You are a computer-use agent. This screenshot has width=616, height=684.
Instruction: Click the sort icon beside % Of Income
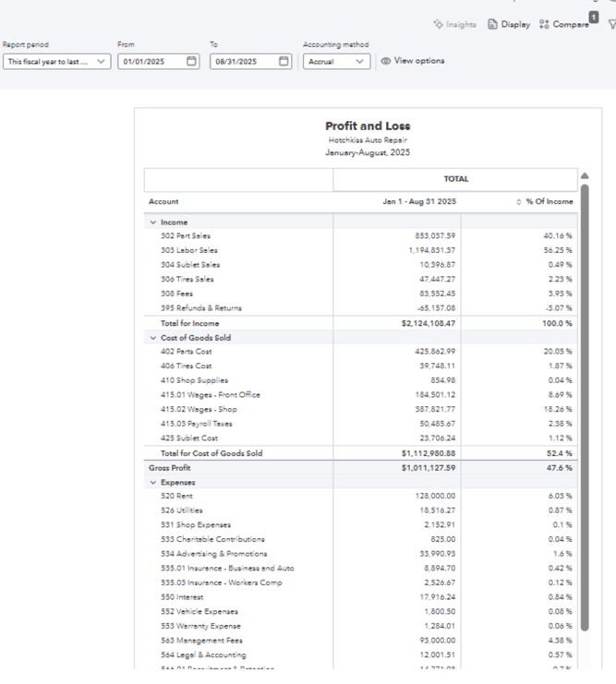pyautogui.click(x=519, y=201)
